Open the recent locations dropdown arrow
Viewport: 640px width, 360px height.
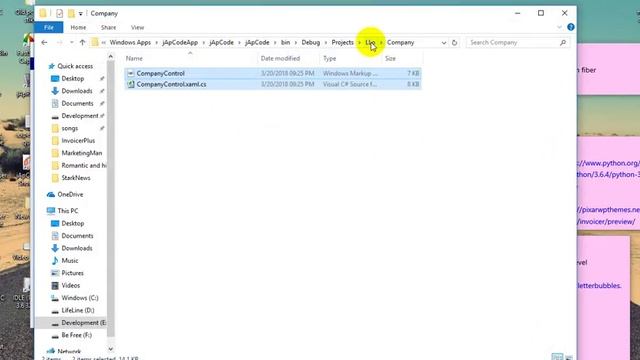[x=71, y=42]
